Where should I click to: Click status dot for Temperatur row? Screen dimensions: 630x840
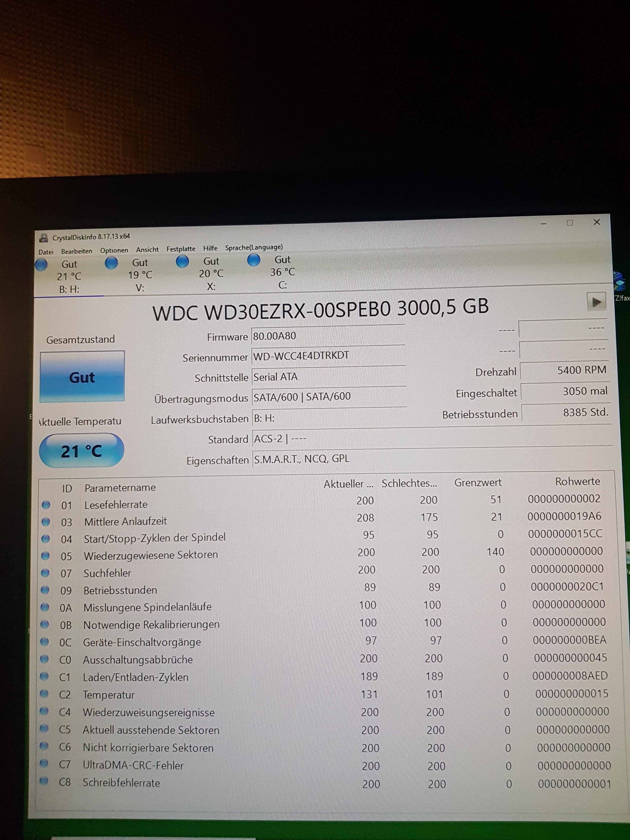[x=44, y=694]
